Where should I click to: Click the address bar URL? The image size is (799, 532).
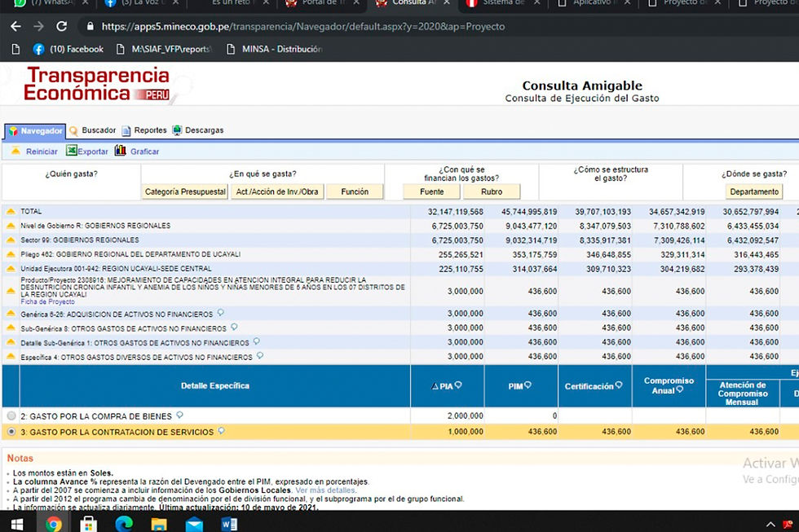click(303, 26)
